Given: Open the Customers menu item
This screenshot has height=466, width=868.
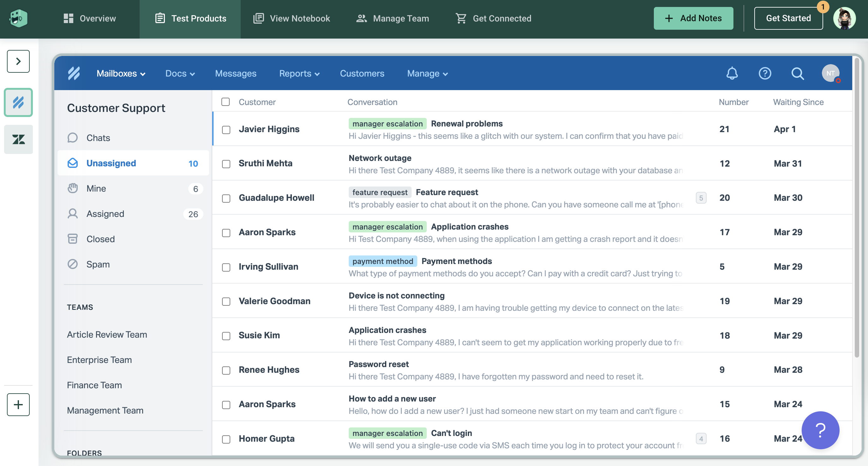Looking at the screenshot, I should pyautogui.click(x=362, y=74).
